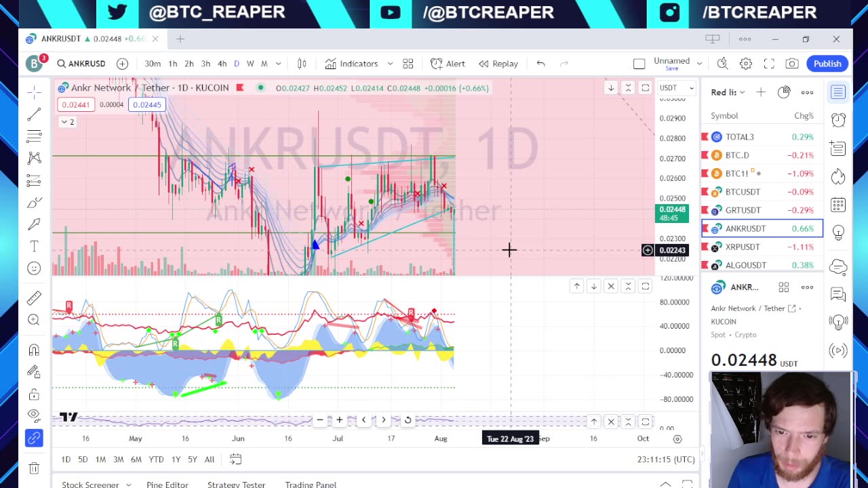Viewport: 868px width, 488px height.
Task: Toggle the drawing sync link tool
Action: (34, 439)
